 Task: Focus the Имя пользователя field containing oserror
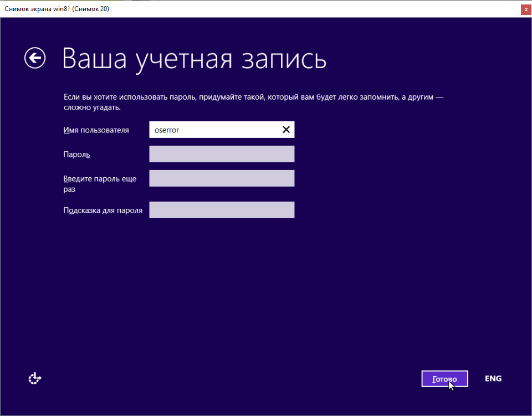[222, 130]
